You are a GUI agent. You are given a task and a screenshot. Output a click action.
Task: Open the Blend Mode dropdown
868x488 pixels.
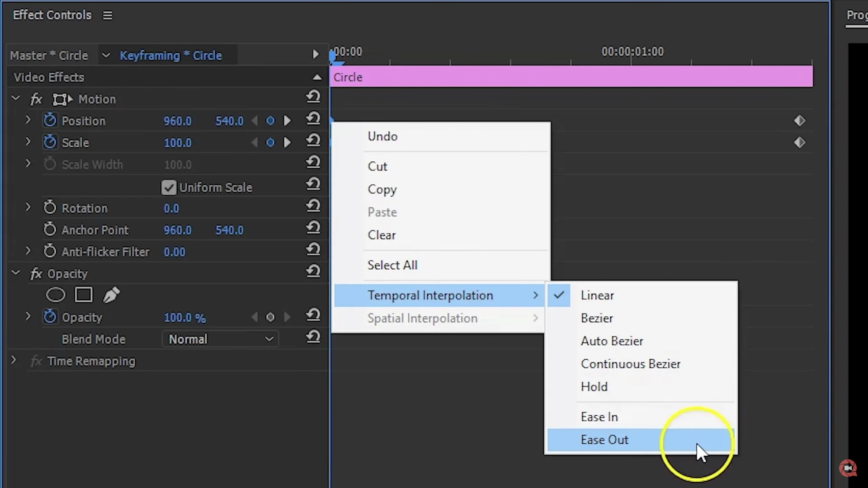pyautogui.click(x=220, y=339)
